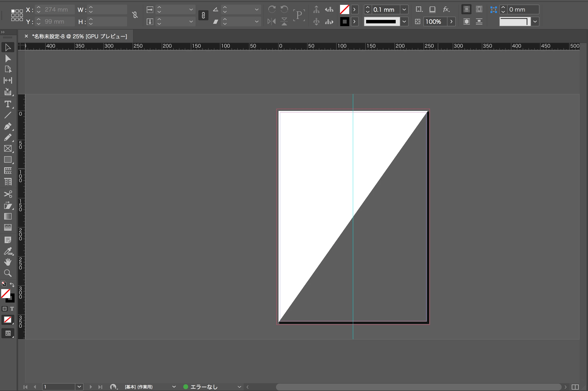Toggle formatting affects text button
This screenshot has height=391, width=588.
[12, 309]
